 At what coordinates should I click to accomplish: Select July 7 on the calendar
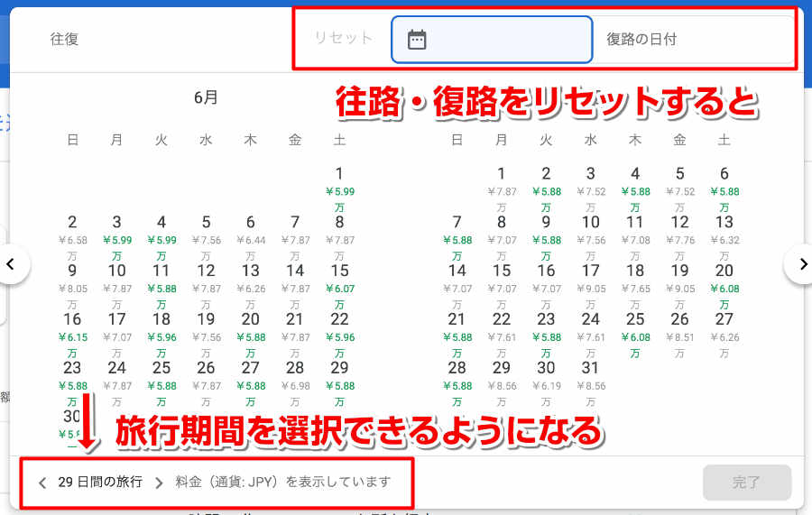click(x=457, y=237)
